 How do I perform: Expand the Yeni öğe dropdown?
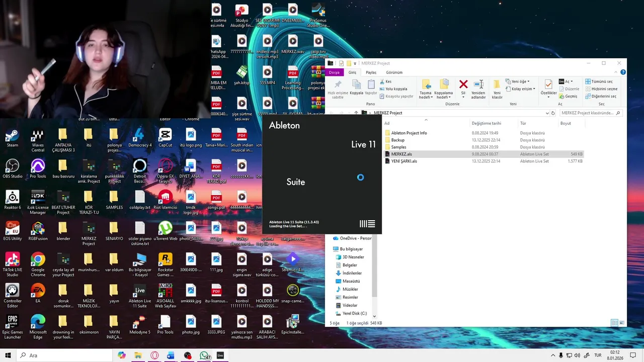tap(517, 81)
